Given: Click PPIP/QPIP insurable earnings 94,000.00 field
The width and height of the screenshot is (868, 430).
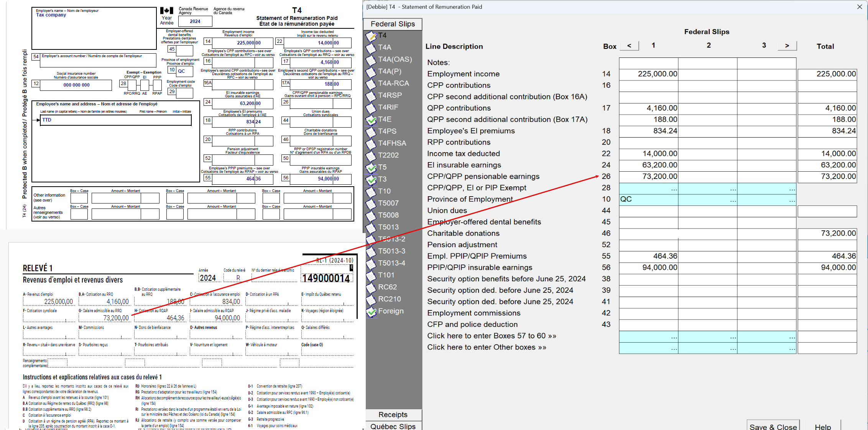Looking at the screenshot, I should point(649,268).
